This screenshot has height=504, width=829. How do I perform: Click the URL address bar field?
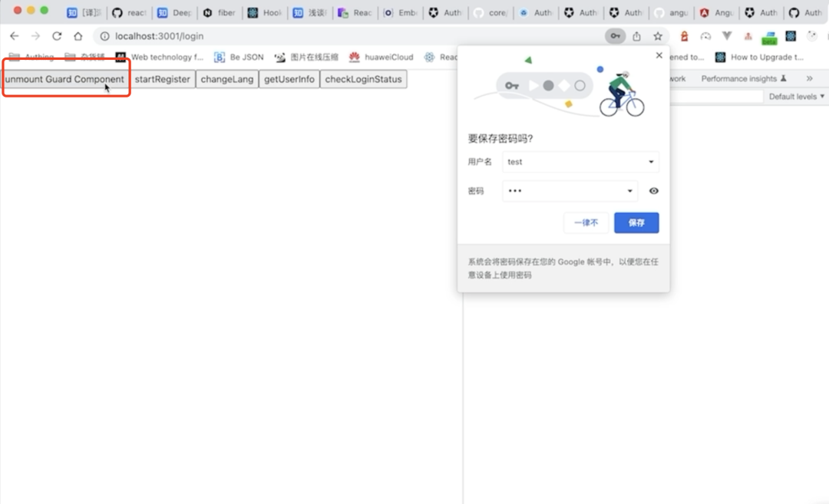pyautogui.click(x=349, y=36)
